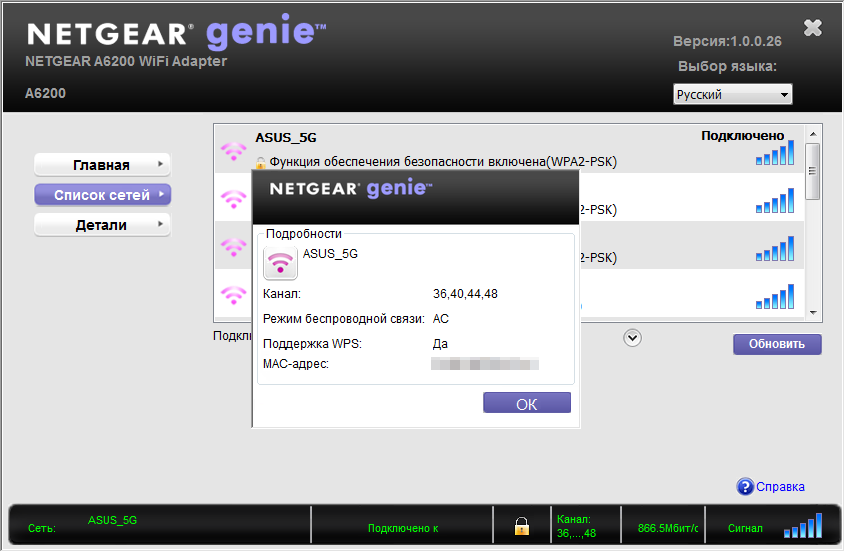Click the status bar signal strength bars
This screenshot has width=845, height=552.
(x=803, y=526)
